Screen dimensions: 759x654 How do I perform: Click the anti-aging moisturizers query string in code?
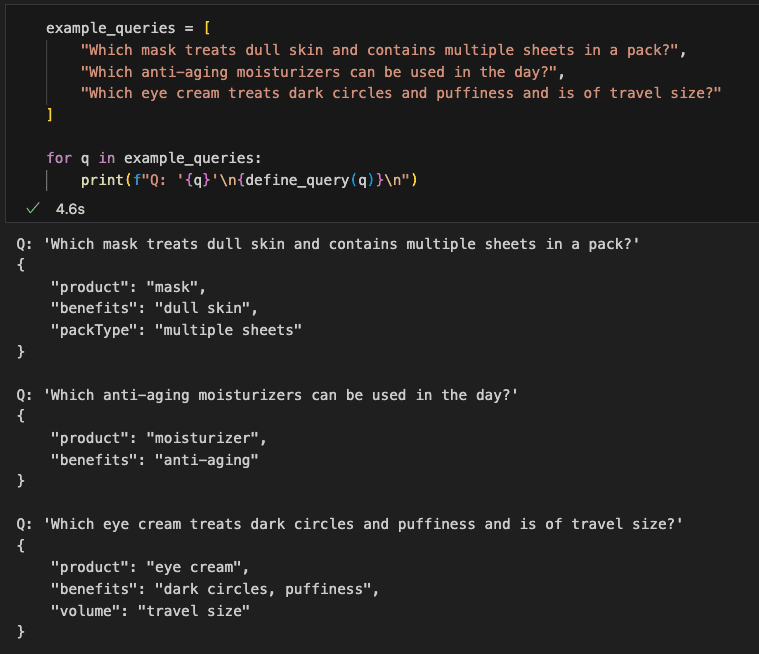tap(325, 72)
